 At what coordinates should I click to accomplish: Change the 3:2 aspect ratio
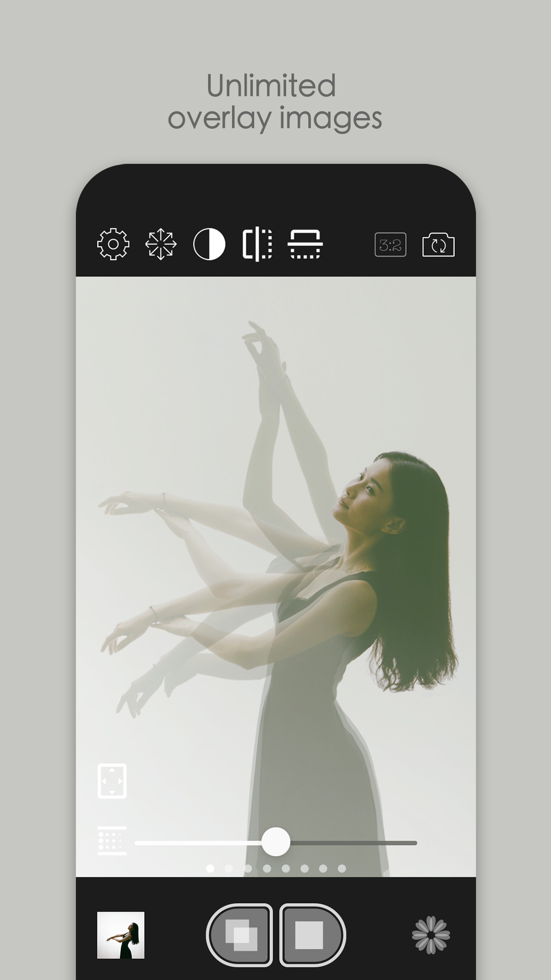coord(390,245)
